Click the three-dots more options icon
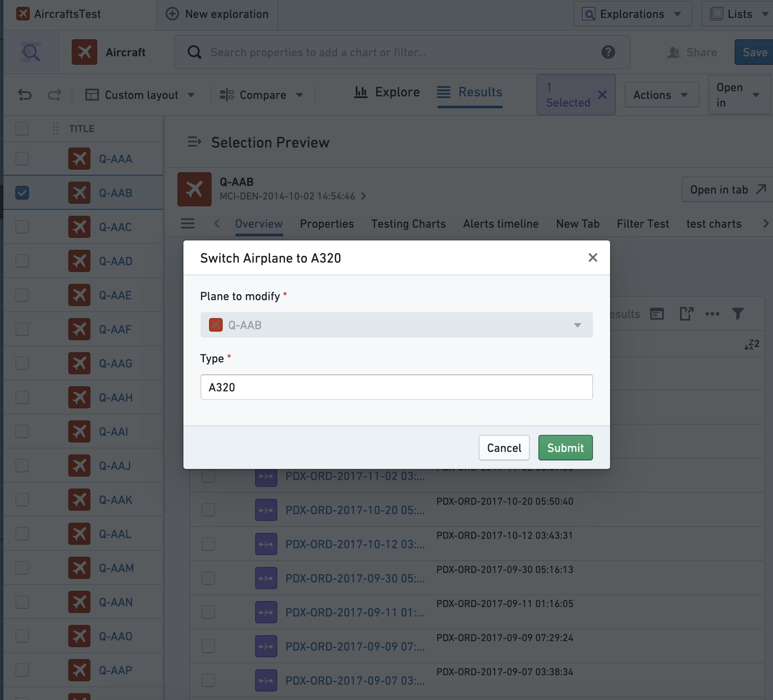Viewport: 773px width, 700px height. (x=712, y=314)
